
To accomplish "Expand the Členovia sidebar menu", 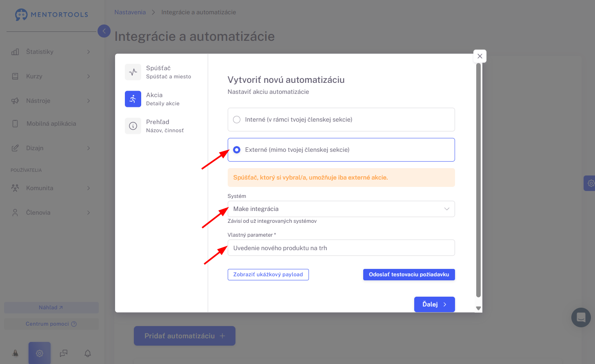I will tap(51, 213).
